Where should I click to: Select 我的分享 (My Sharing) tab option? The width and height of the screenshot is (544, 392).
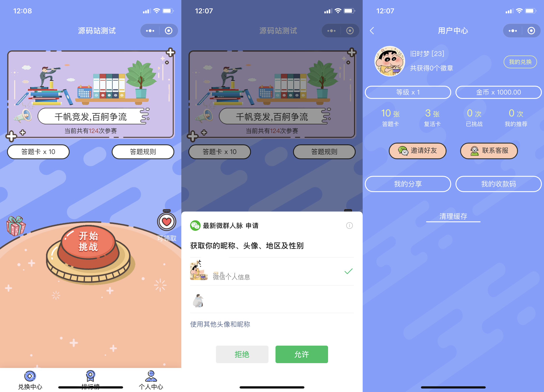[x=408, y=183]
